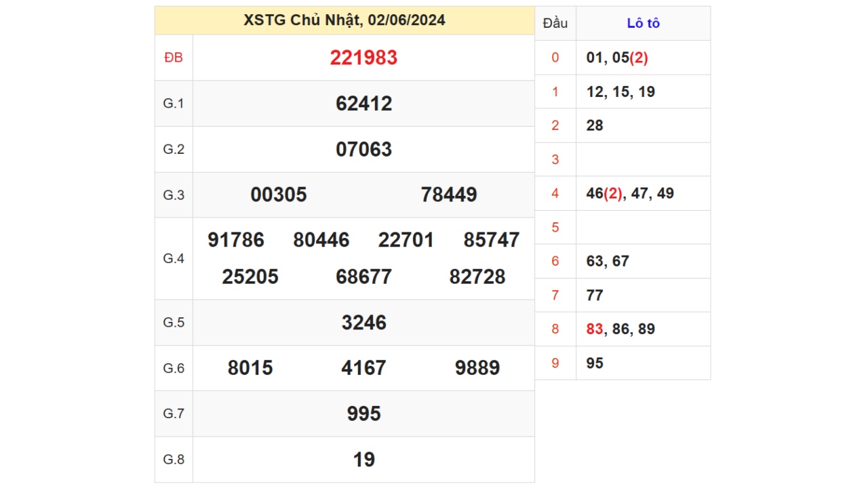This screenshot has height=488, width=868.
Task: Select G.7 result 995
Action: click(363, 414)
